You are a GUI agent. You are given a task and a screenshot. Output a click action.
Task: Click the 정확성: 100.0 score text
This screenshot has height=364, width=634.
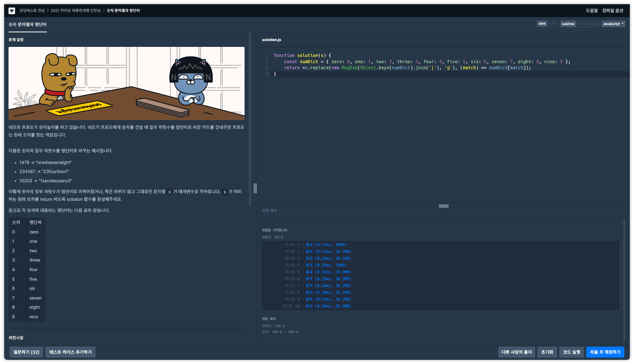pos(273,326)
